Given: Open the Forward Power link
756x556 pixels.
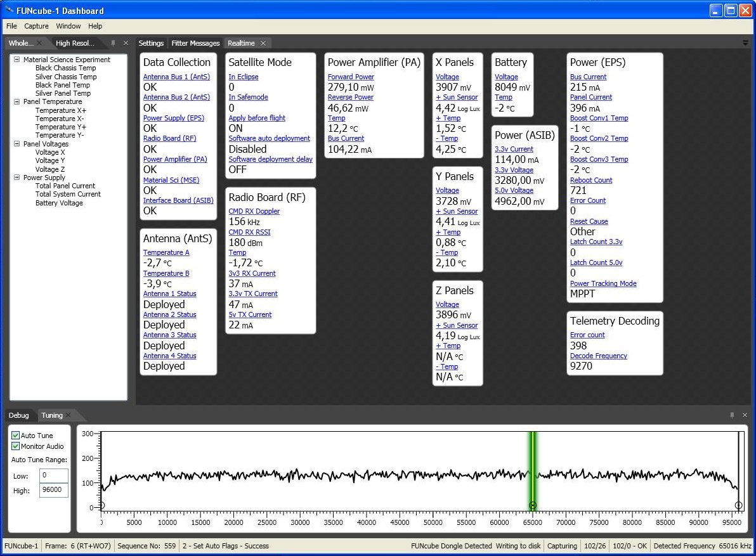Looking at the screenshot, I should pyautogui.click(x=351, y=77).
